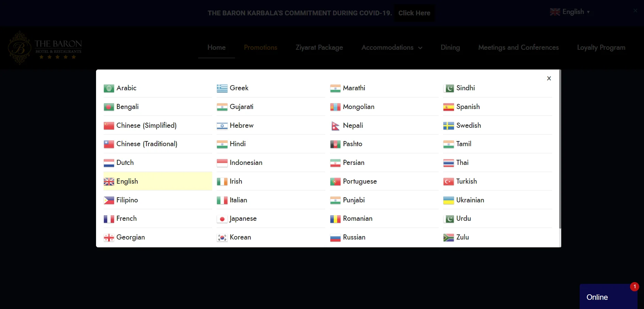The width and height of the screenshot is (644, 309).
Task: Go to Ziyarat Package menu item
Action: click(x=319, y=48)
